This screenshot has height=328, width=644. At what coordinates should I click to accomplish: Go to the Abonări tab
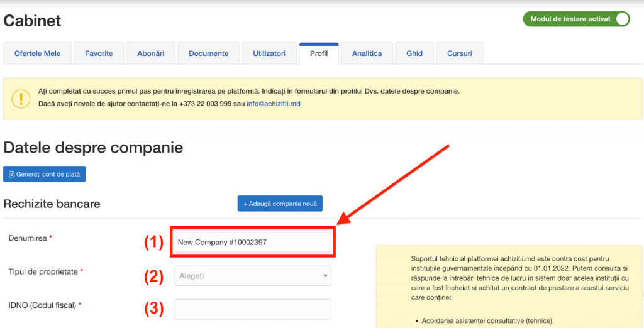tap(150, 53)
